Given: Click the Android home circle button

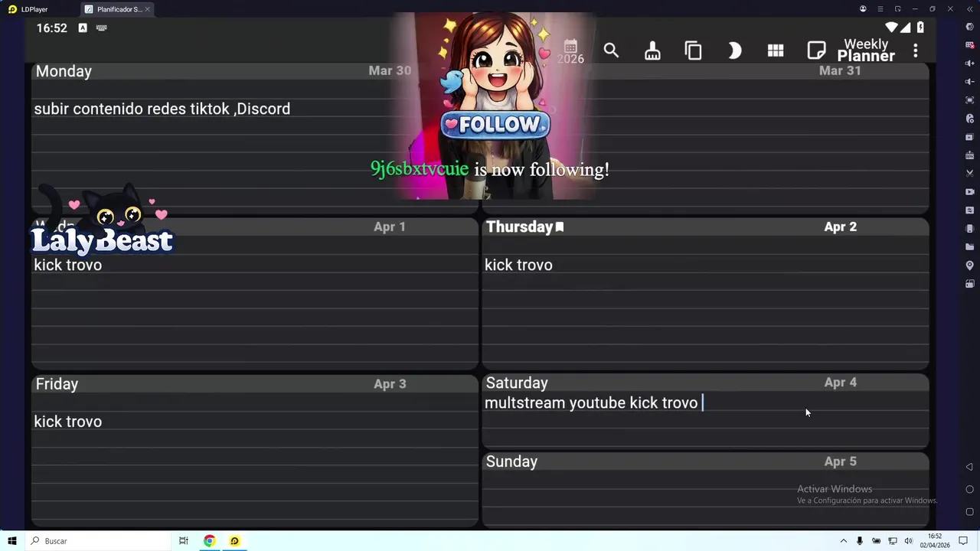Looking at the screenshot, I should pos(969,489).
